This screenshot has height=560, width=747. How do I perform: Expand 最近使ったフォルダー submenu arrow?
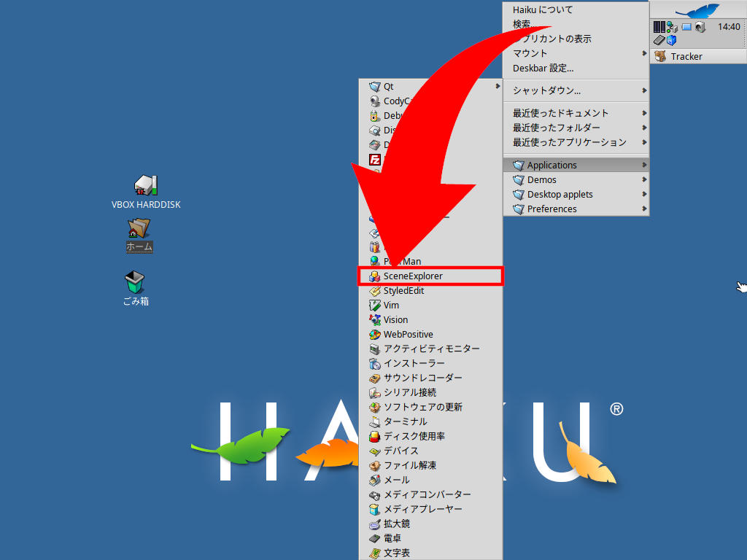click(644, 128)
